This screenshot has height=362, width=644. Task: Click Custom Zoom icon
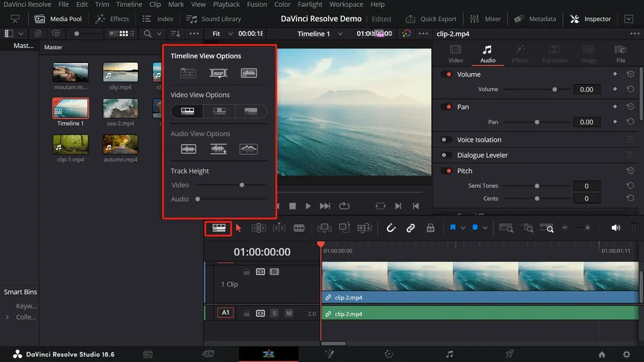click(547, 228)
